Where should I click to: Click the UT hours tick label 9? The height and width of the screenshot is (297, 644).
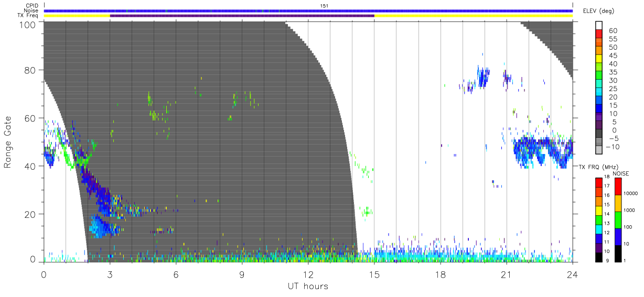pyautogui.click(x=242, y=274)
